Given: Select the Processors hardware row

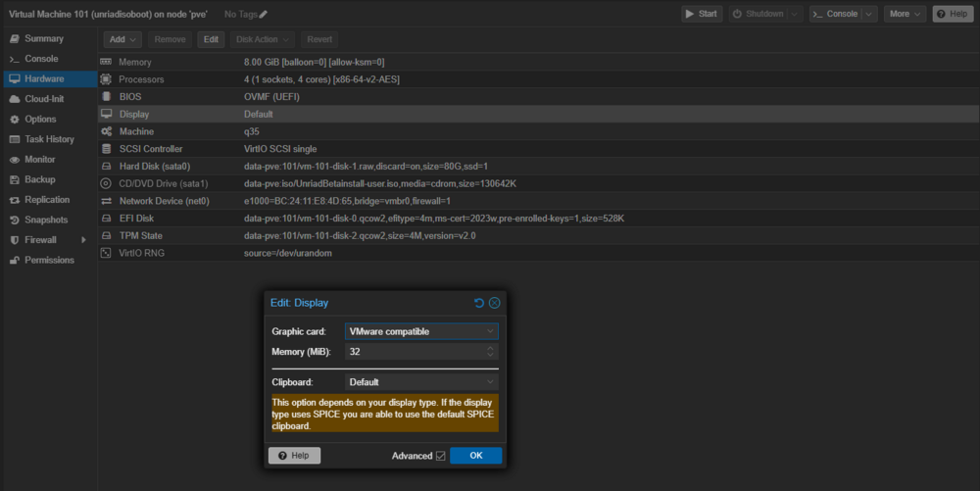Looking at the screenshot, I should tap(538, 79).
